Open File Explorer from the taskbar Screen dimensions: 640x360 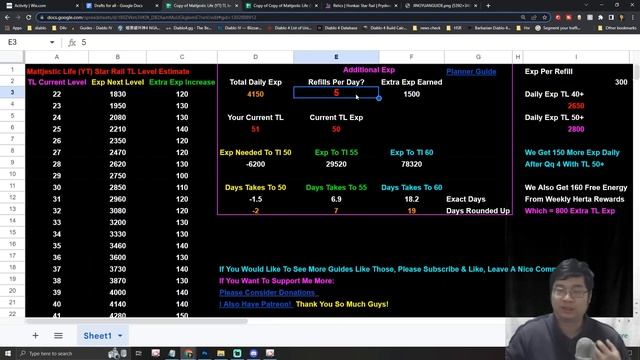point(221,353)
